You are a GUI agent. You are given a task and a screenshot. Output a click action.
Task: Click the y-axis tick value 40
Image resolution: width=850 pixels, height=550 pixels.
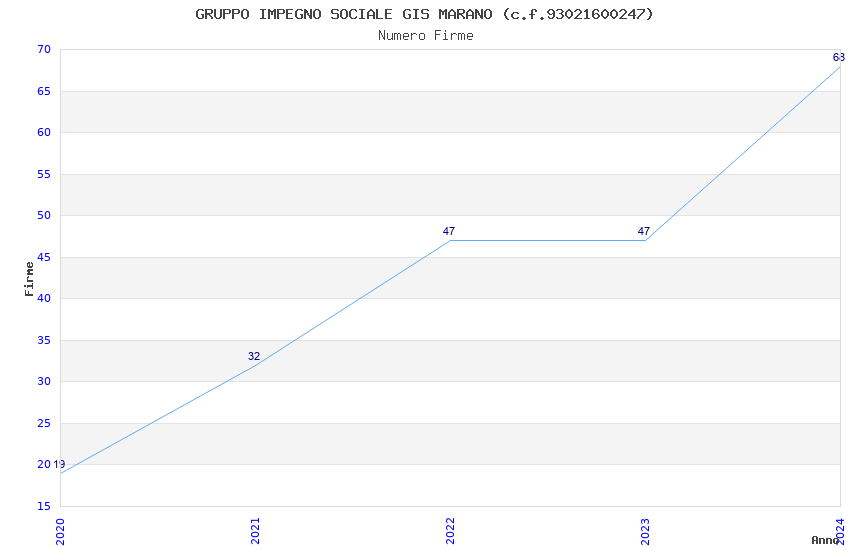[x=44, y=298]
